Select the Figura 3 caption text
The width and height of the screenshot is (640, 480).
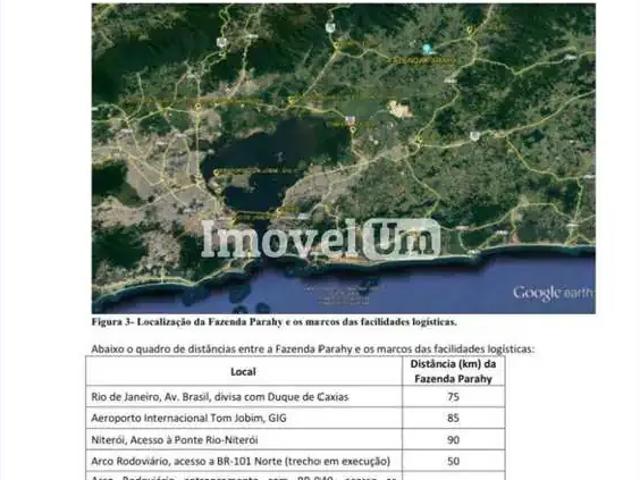pyautogui.click(x=275, y=322)
